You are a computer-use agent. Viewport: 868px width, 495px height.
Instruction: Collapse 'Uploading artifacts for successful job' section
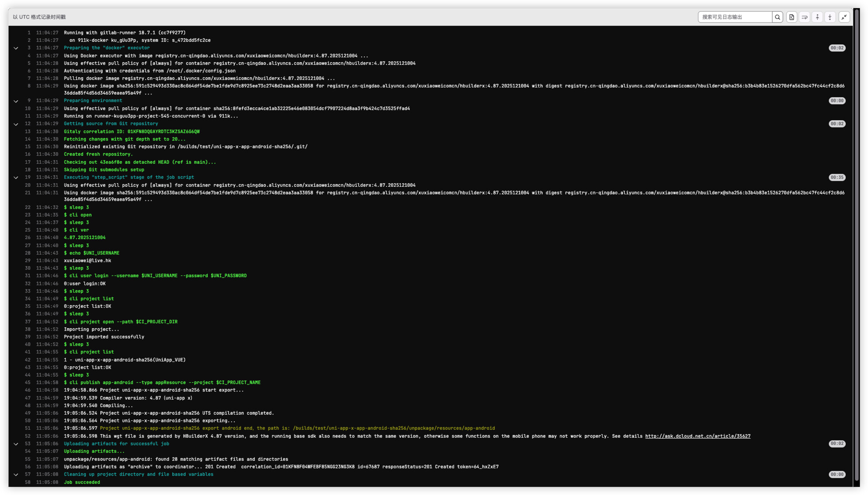pos(16,444)
